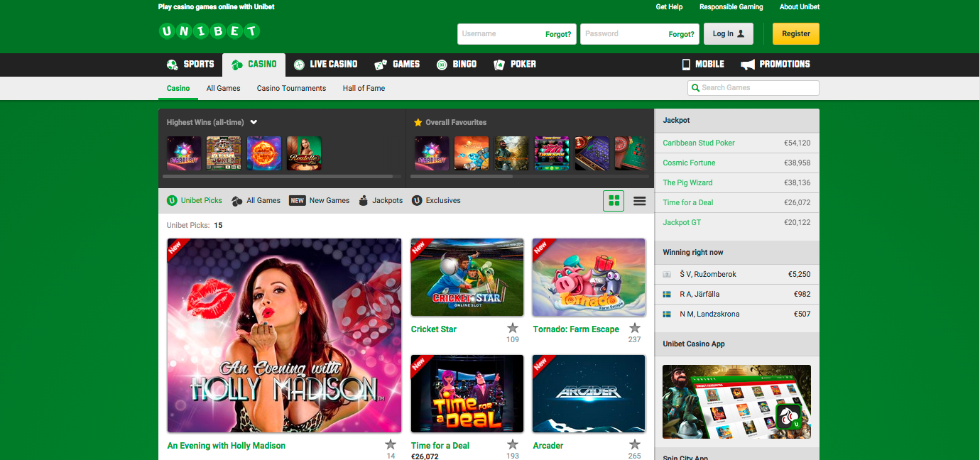Click the N M, Landzskrona winner row
The height and width of the screenshot is (460, 980).
pyautogui.click(x=736, y=314)
